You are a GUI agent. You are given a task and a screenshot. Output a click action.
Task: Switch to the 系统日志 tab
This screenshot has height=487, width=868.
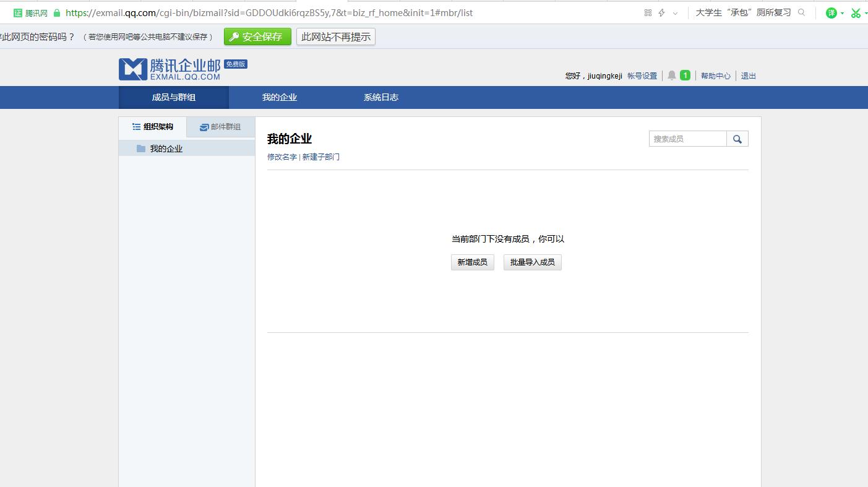point(380,97)
